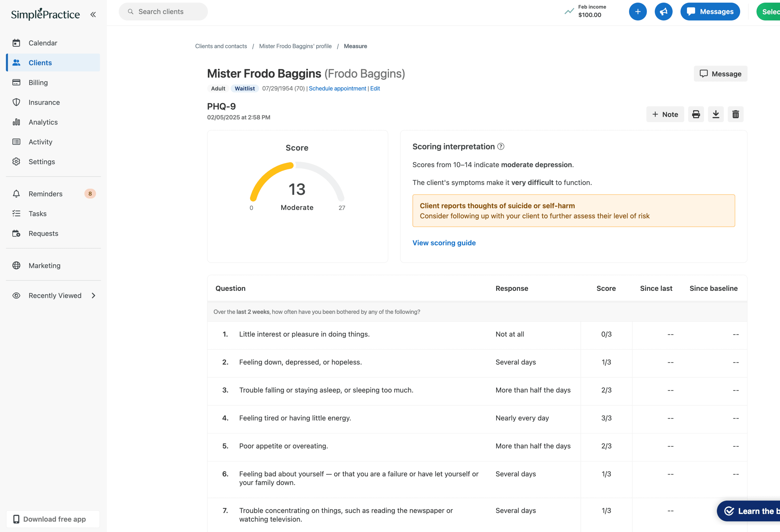Click Schedule appointment link

point(337,88)
